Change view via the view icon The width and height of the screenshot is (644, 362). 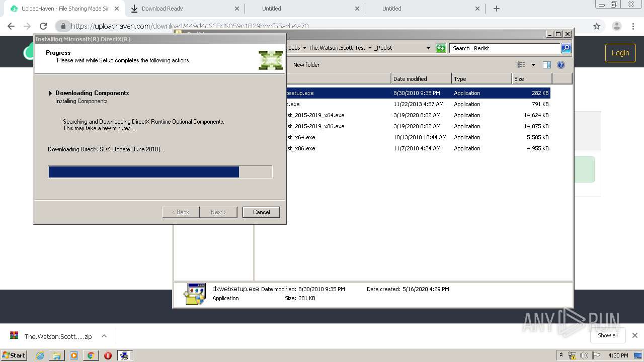click(521, 65)
